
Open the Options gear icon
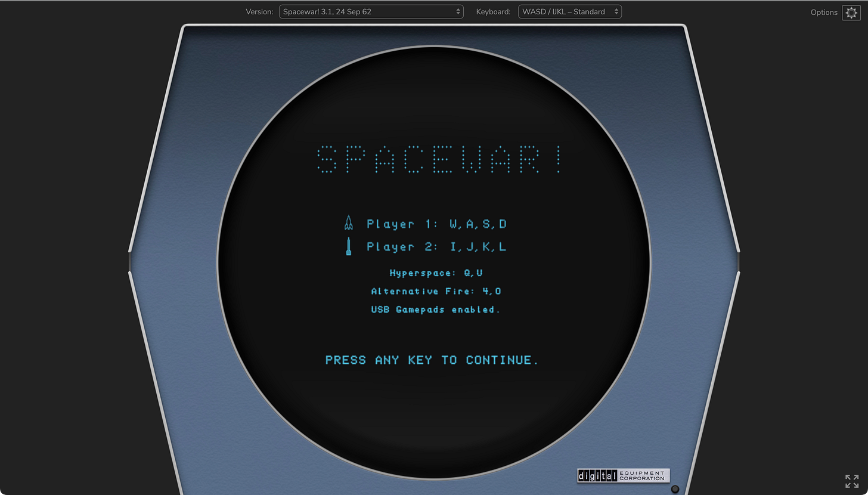851,13
